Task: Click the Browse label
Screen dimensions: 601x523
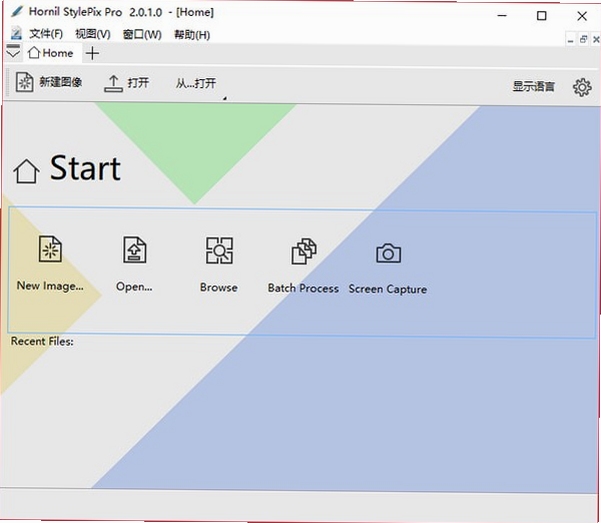Action: click(219, 288)
